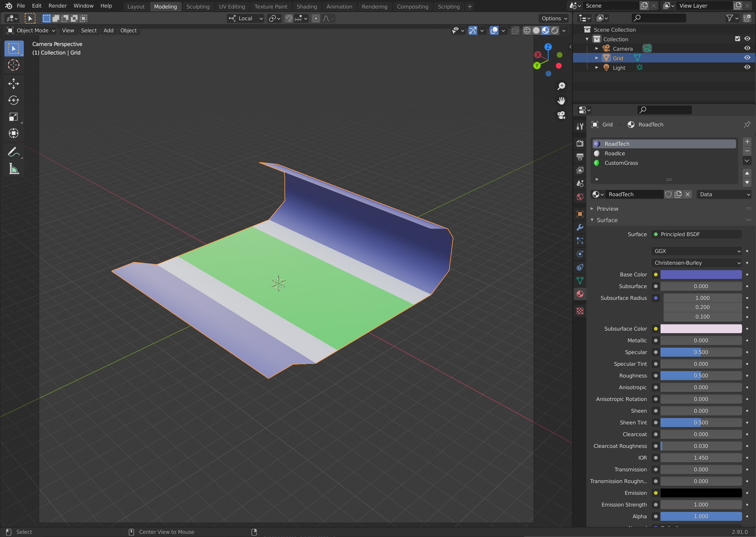Activate the Annotate tool
The image size is (756, 537).
(14, 152)
